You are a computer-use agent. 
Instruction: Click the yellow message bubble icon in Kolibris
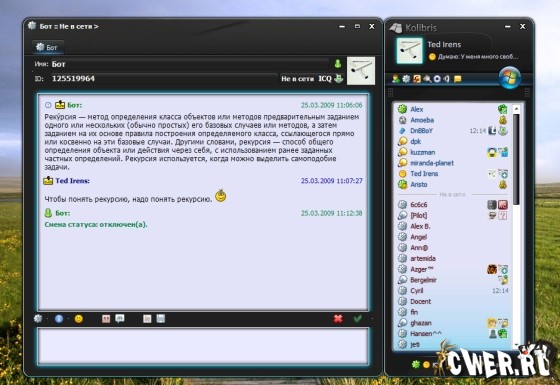pos(457,79)
